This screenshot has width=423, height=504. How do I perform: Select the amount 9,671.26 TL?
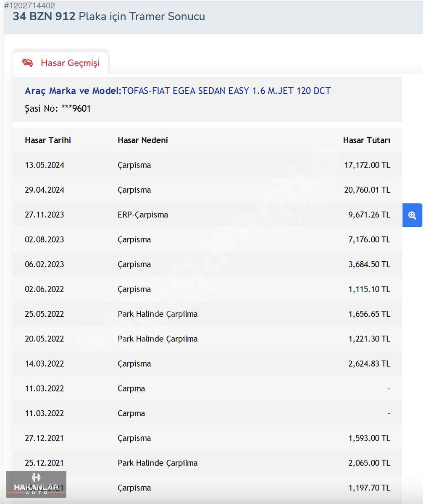369,215
